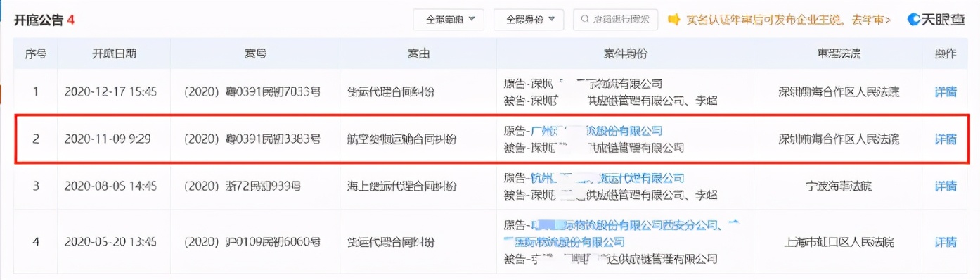Select 海上货运代理合同纠纷 cause cell
980x280 pixels.
pyautogui.click(x=401, y=186)
